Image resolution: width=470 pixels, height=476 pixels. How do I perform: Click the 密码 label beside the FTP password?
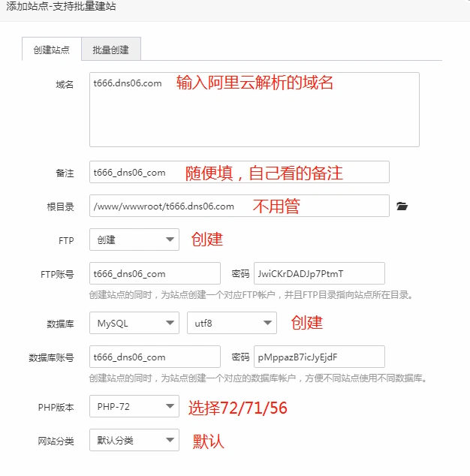pos(240,274)
